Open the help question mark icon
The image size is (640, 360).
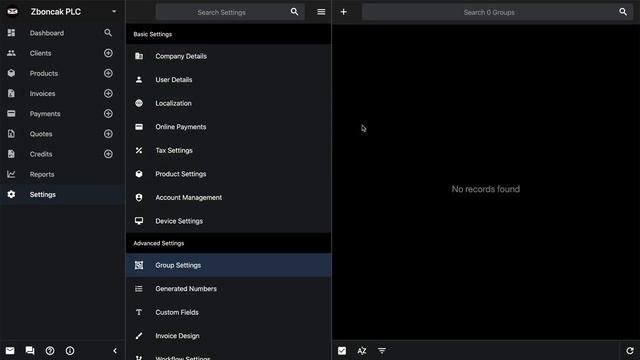pos(50,351)
